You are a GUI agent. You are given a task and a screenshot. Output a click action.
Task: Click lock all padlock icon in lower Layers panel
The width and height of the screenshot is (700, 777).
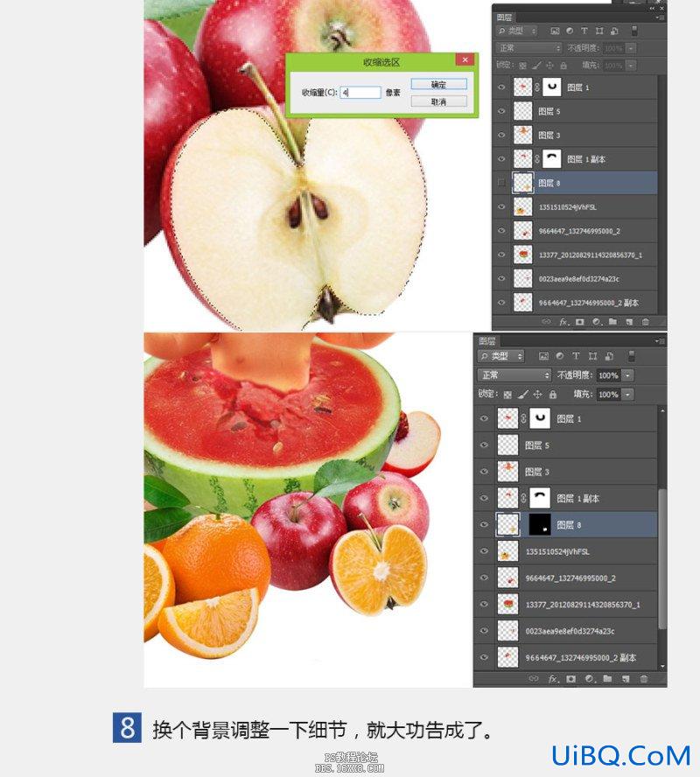[x=553, y=395]
